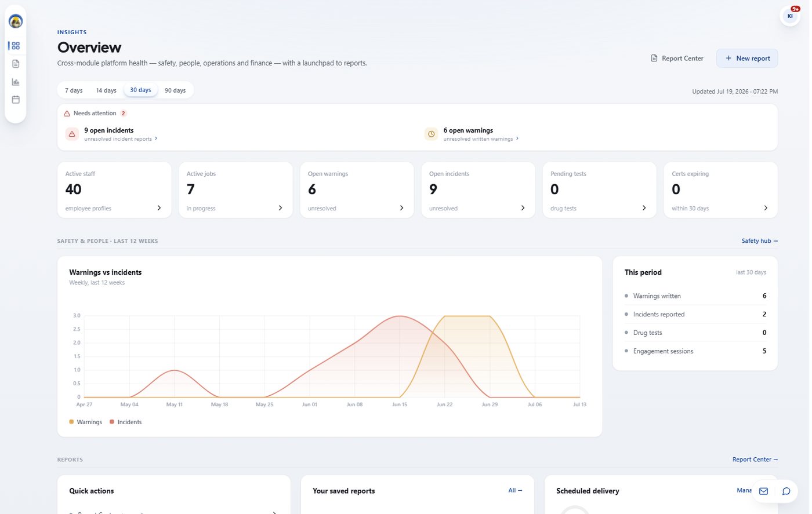Click the last 30 days label

click(x=751, y=272)
